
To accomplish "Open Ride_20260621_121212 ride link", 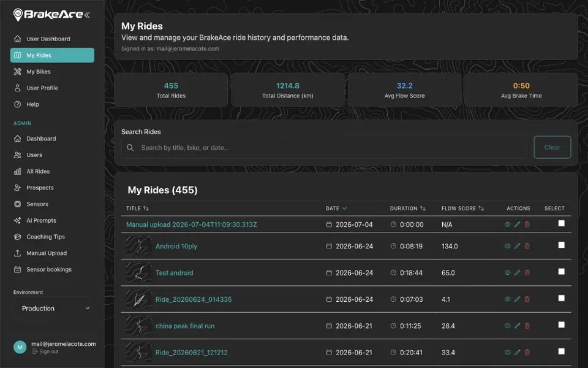I will (x=191, y=353).
